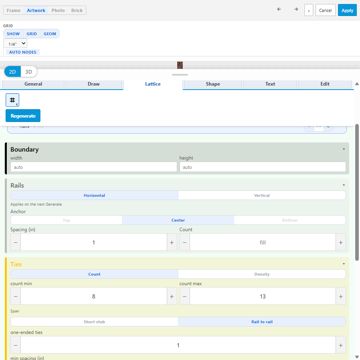The height and width of the screenshot is (360, 360).
Task: Click the count max value field
Action: (263, 296)
